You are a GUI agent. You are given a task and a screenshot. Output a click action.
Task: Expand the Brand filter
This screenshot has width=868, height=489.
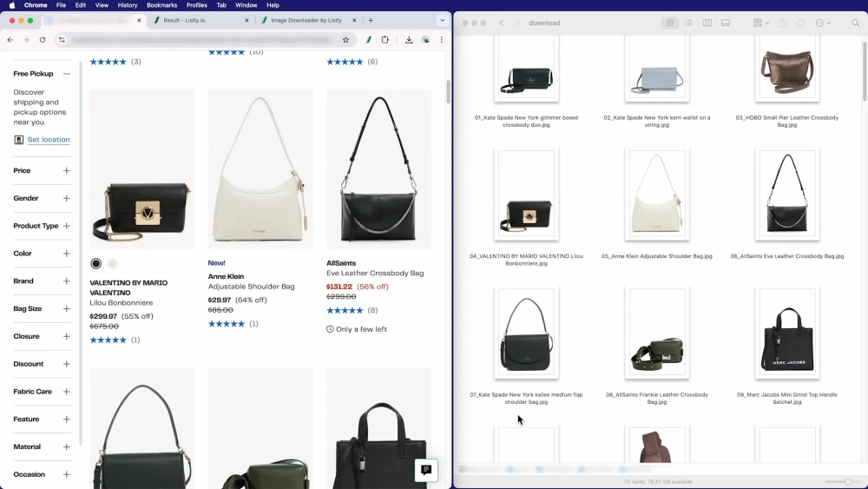[x=67, y=281]
